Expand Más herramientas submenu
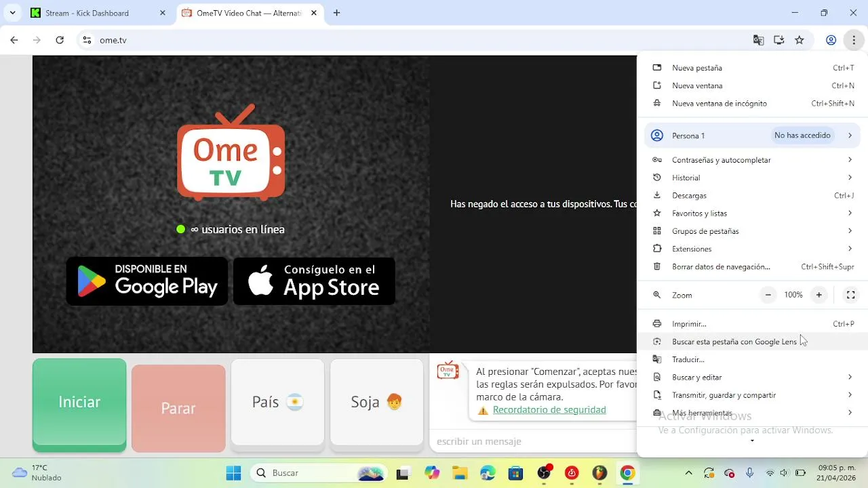 pos(753,412)
